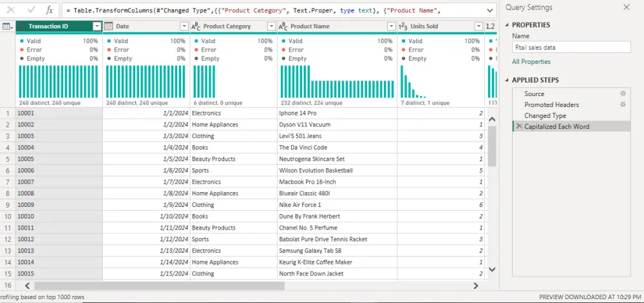This screenshot has width=644, height=303.
Task: Open the Product Name filter dropdown
Action: pos(392,26)
